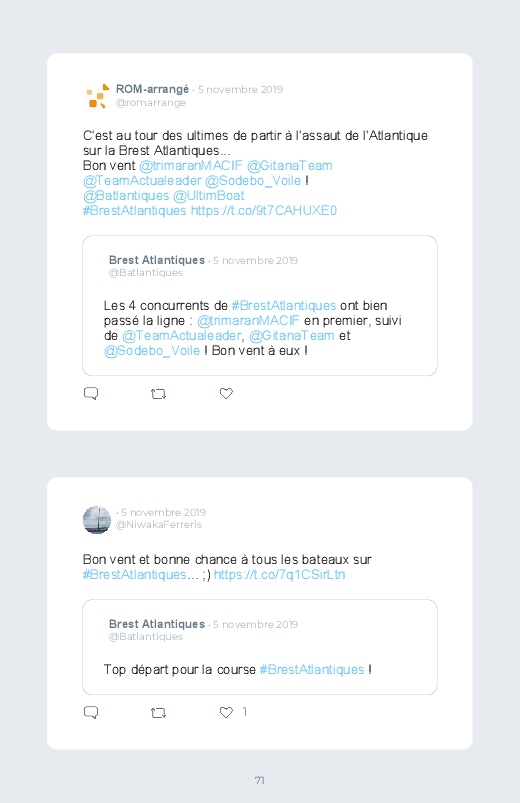
Task: Retweet the NiwakaFerreris tweet
Action: coord(158,712)
